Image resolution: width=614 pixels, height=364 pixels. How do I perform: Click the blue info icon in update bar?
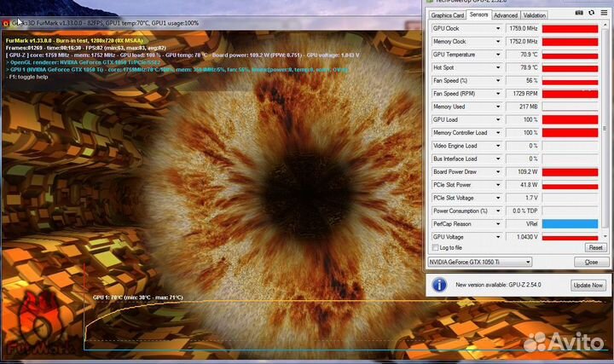click(x=438, y=285)
